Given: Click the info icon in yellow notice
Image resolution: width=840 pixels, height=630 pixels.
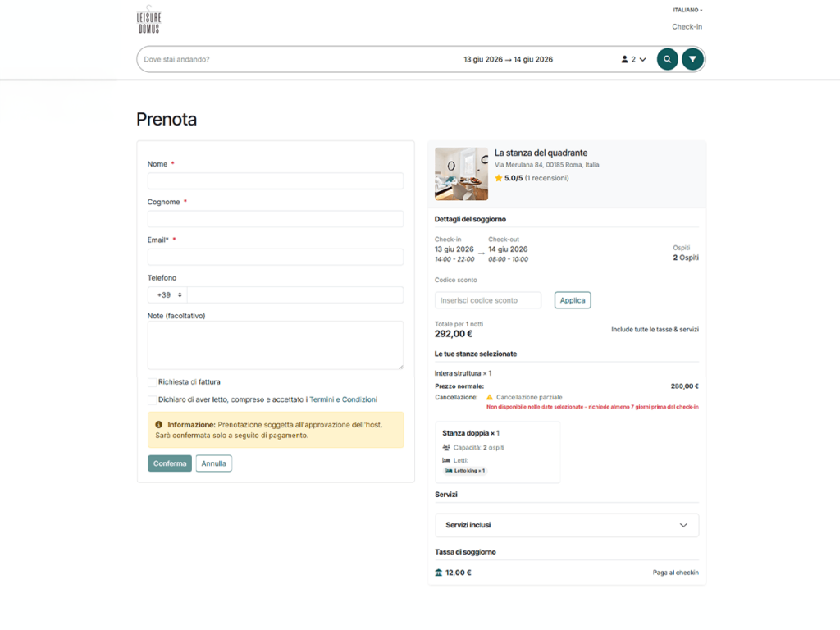Looking at the screenshot, I should [158, 424].
